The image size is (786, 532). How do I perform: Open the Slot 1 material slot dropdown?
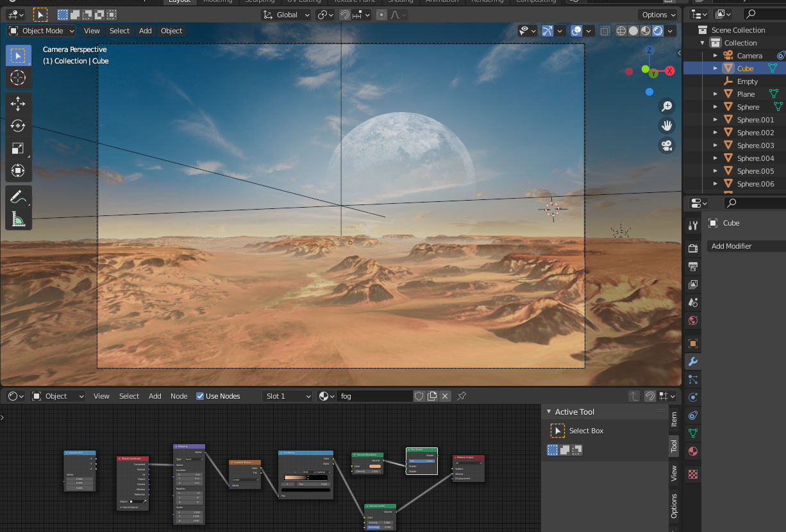[287, 396]
